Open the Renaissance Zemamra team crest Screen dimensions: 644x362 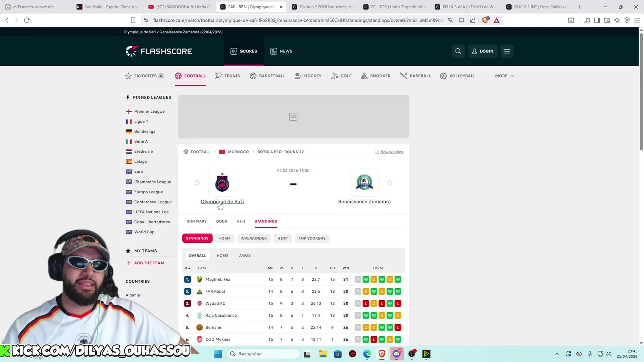[x=364, y=183]
